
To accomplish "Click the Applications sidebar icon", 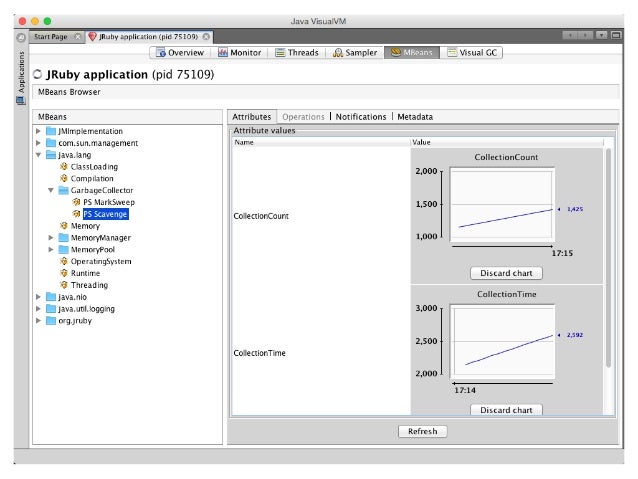I will 20,100.
